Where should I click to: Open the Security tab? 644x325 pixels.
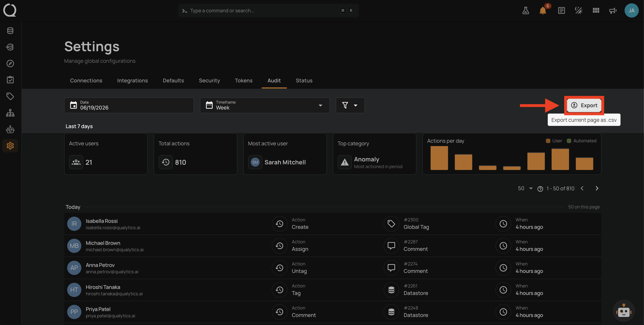pos(209,80)
